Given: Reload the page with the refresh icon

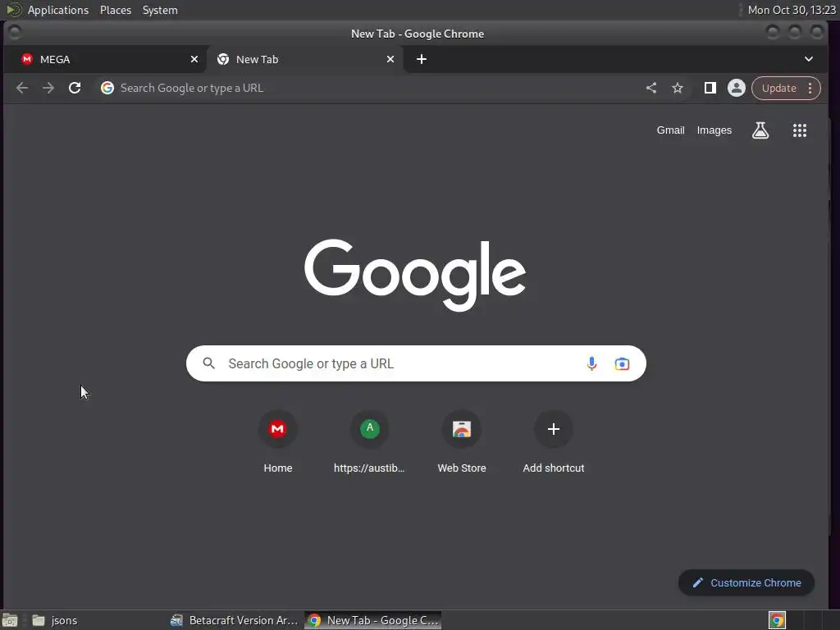Looking at the screenshot, I should 75,88.
